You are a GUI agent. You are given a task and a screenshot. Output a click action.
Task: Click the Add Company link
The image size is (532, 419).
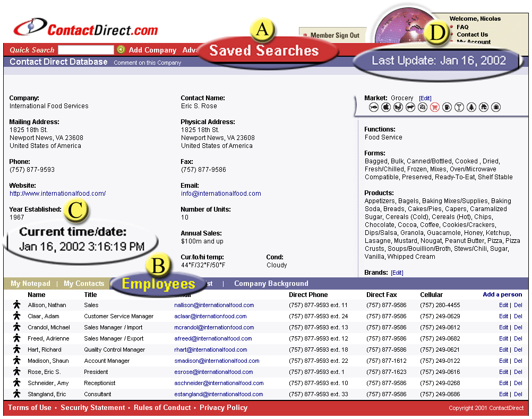coord(152,50)
